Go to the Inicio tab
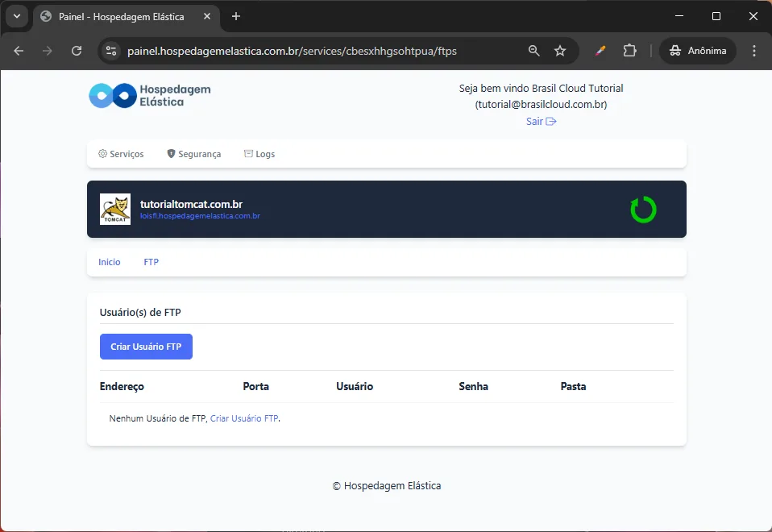The width and height of the screenshot is (772, 532). [110, 262]
